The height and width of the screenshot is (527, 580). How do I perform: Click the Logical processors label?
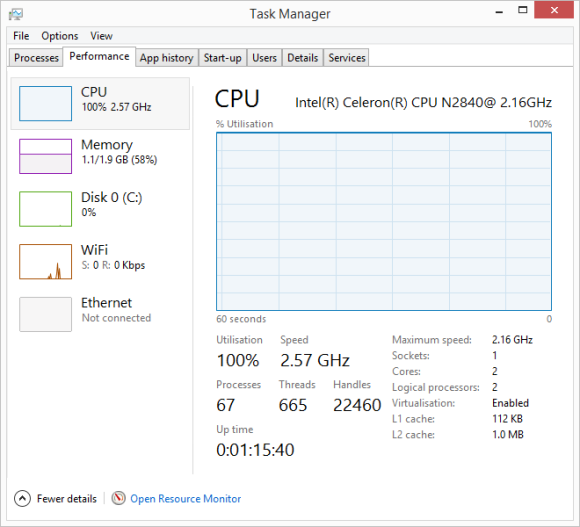pos(436,387)
